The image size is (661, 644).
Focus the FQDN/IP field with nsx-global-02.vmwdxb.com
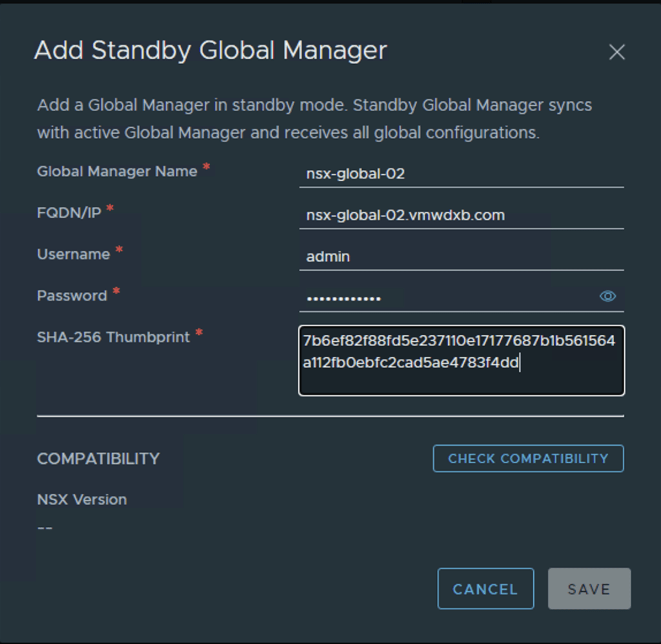click(461, 215)
